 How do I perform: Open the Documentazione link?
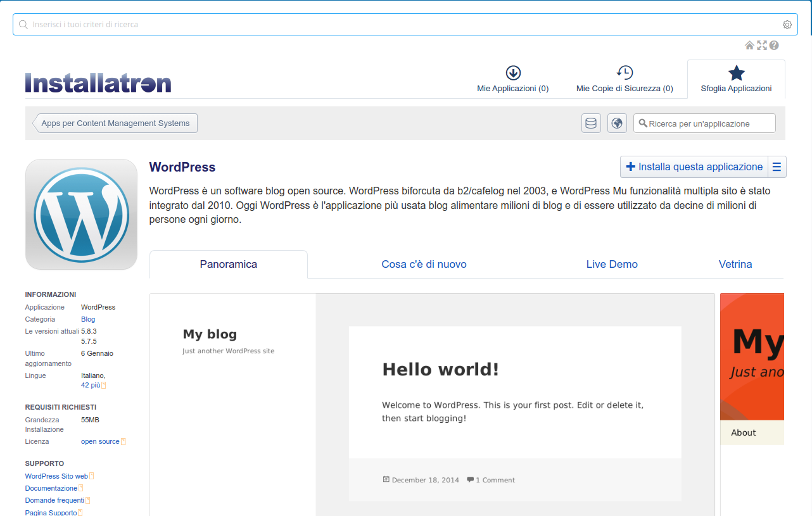(51, 488)
